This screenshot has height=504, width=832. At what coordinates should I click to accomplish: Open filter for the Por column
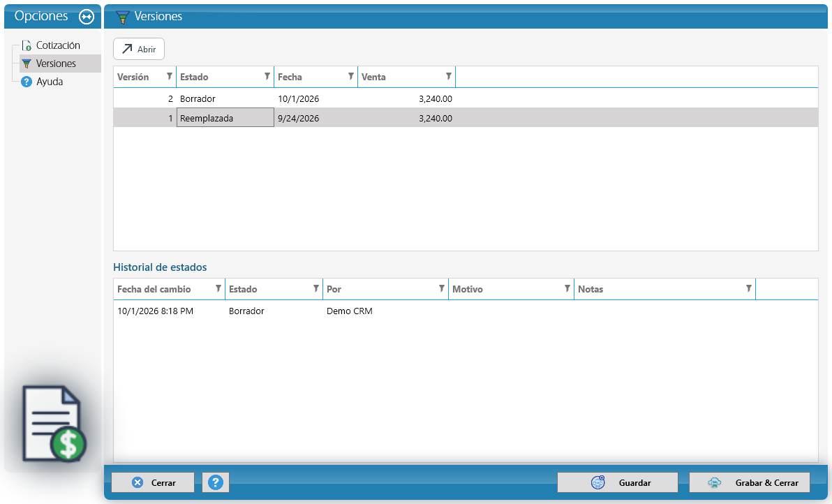[441, 288]
